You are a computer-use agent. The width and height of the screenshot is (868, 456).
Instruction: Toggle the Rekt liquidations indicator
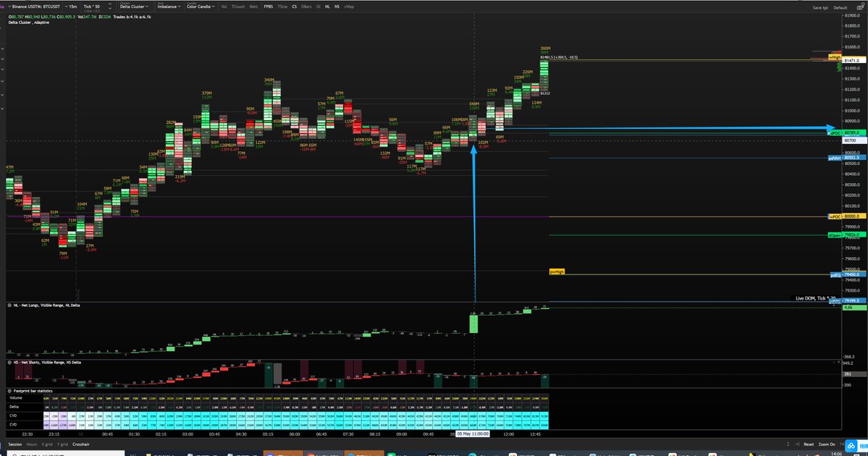coord(253,7)
